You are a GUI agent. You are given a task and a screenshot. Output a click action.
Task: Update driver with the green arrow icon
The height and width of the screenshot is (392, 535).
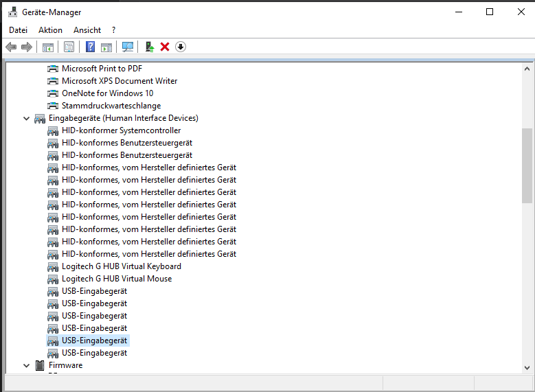pos(150,47)
